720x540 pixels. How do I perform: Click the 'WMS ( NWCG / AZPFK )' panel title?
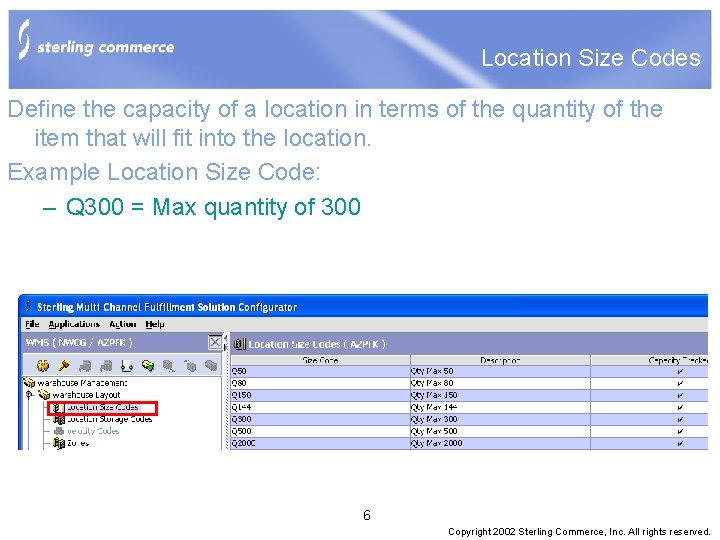click(x=79, y=343)
